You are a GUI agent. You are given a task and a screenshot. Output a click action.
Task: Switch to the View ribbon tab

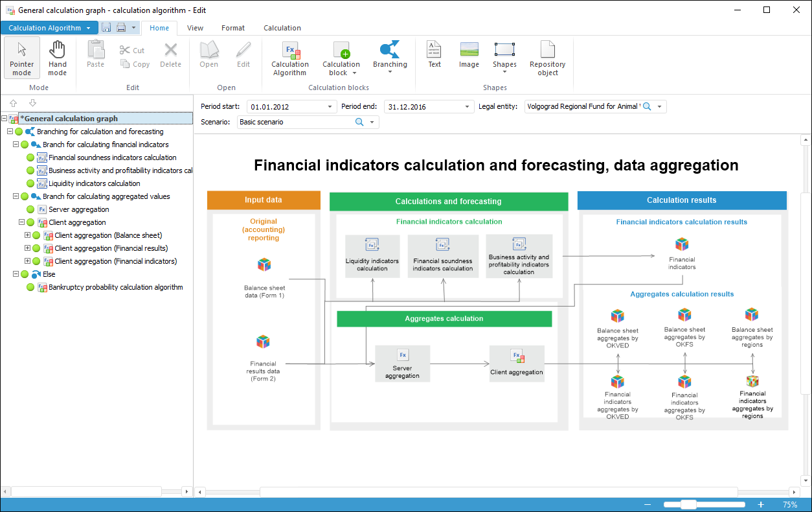(x=195, y=28)
